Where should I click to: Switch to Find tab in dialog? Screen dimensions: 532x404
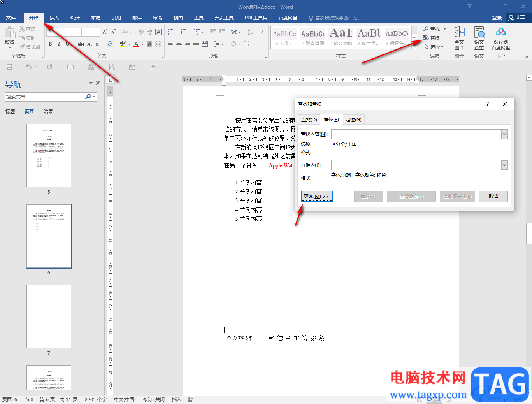[x=309, y=120]
